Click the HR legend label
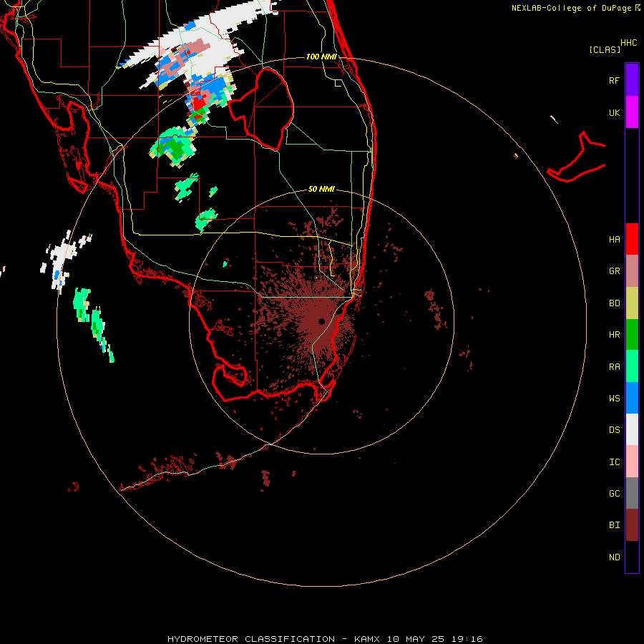This screenshot has width=644, height=644. point(614,335)
